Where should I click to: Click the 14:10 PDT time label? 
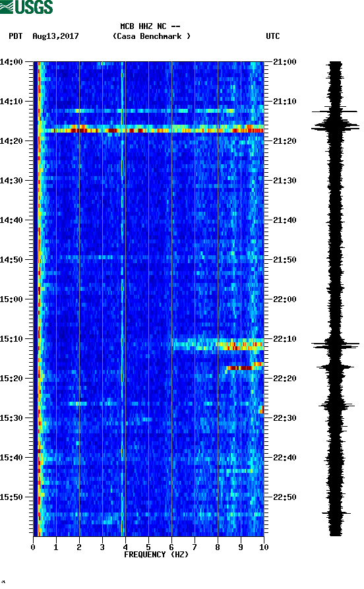pos(11,102)
